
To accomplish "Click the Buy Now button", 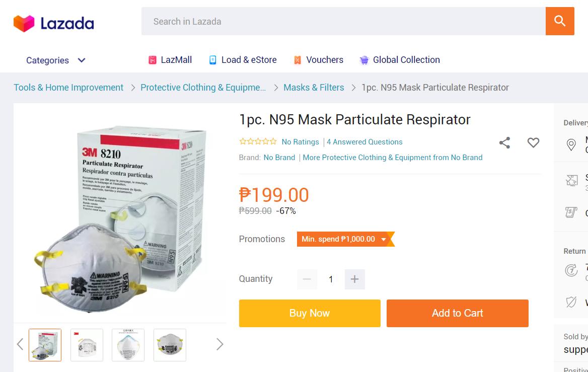I will point(310,313).
